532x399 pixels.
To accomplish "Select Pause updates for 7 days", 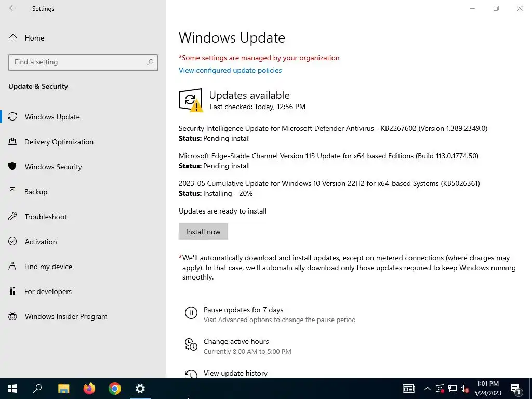I will click(x=243, y=310).
